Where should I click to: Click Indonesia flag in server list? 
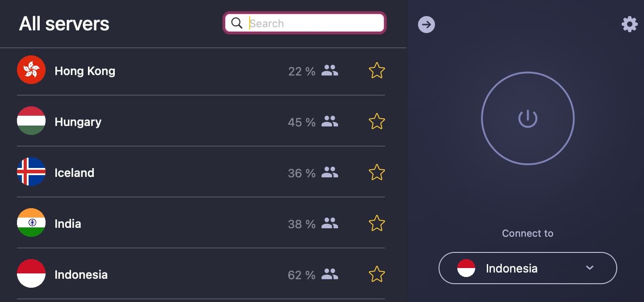[x=31, y=273]
